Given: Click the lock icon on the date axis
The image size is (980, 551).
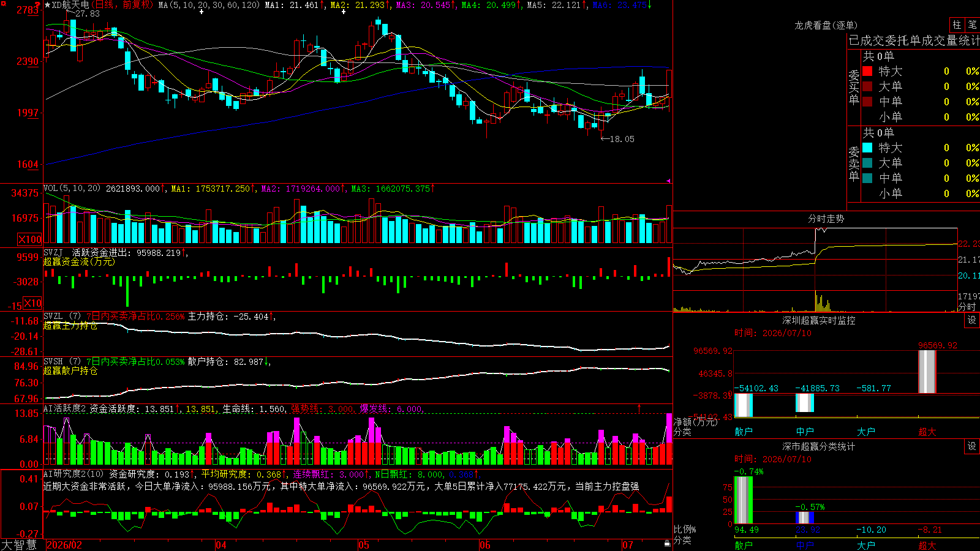Looking at the screenshot, I should [x=668, y=544].
